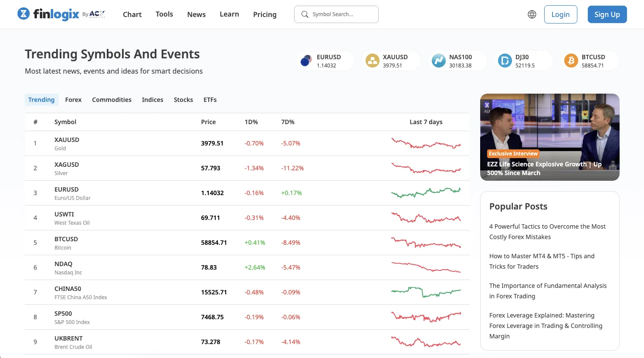Click the NAS100 icon in ticker
This screenshot has width=644, height=358.
point(438,61)
